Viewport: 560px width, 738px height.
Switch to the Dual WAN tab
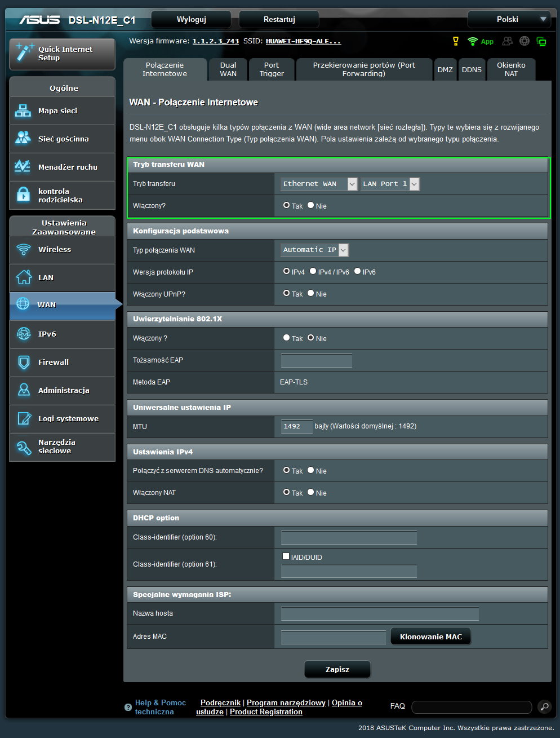pos(228,69)
